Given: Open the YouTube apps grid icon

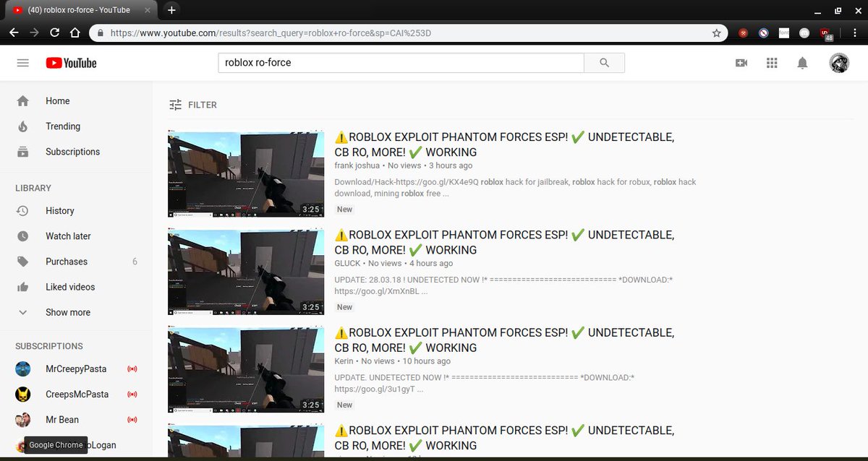Looking at the screenshot, I should pos(772,63).
